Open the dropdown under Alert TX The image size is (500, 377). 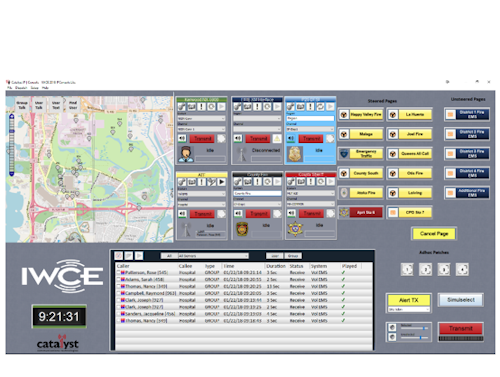click(409, 310)
